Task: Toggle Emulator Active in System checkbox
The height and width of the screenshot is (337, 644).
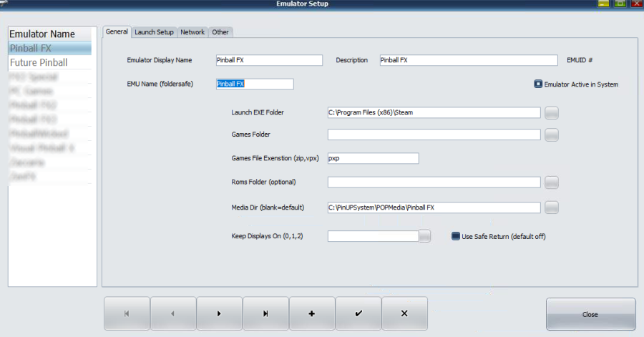Action: click(x=539, y=84)
